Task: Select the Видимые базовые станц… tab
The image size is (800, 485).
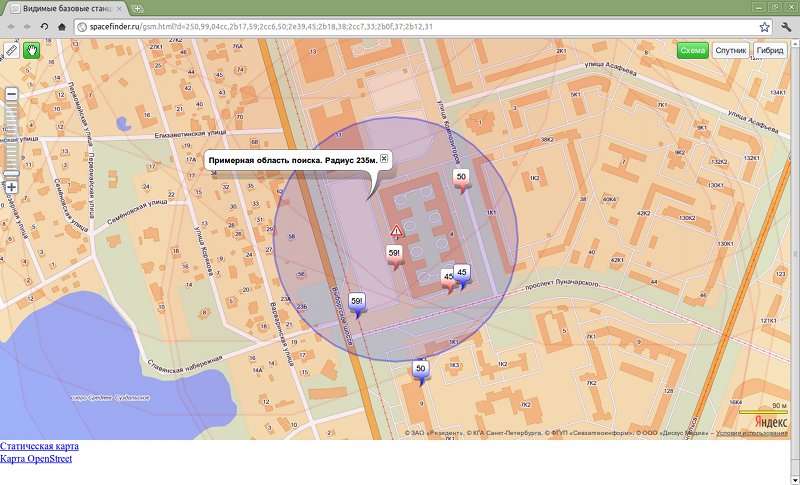Action: [68, 9]
